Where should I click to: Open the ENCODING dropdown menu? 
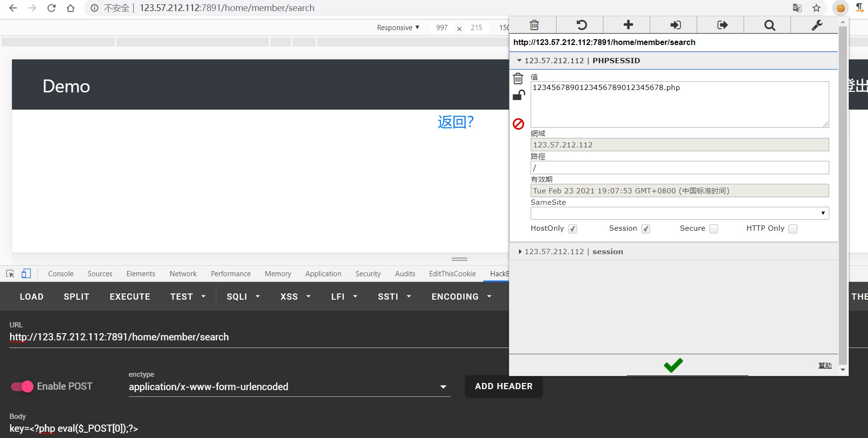(461, 297)
